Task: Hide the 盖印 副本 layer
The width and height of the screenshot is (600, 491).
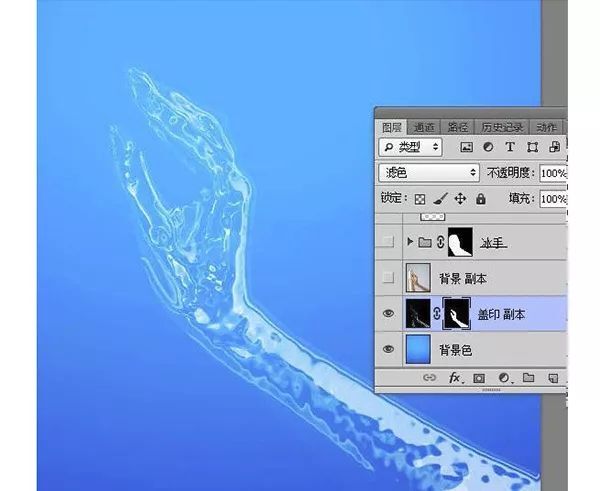Action: [x=388, y=314]
